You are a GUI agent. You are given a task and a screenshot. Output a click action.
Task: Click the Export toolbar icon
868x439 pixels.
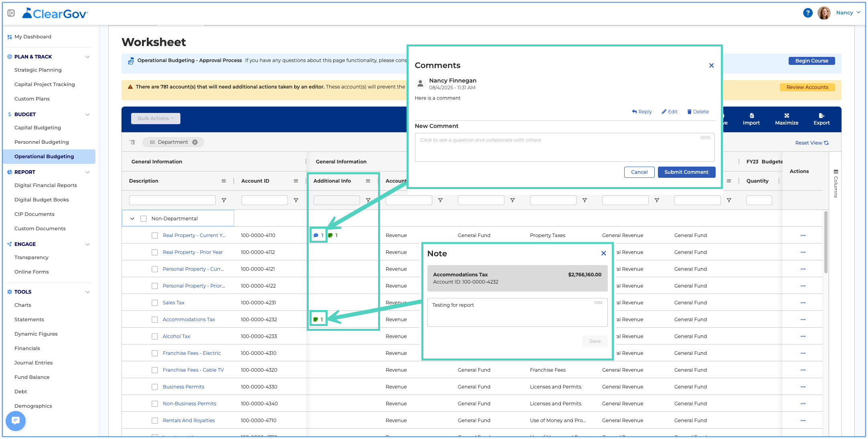821,119
